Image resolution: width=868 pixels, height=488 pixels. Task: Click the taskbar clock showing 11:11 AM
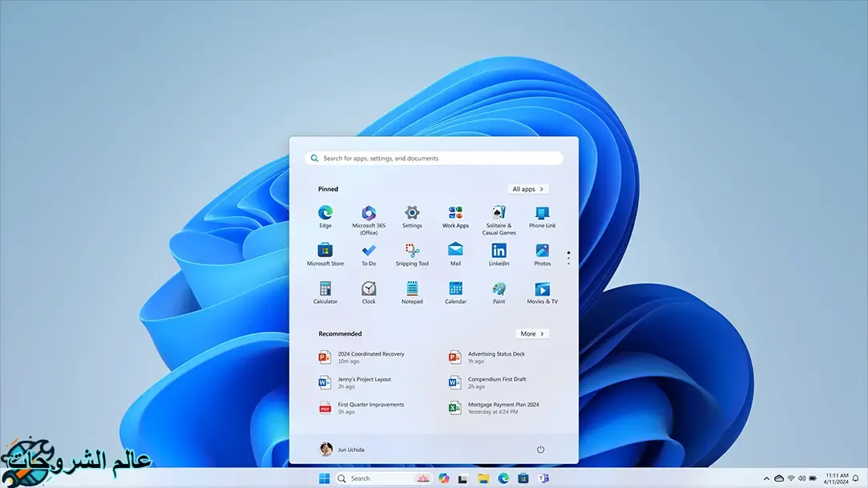tap(836, 478)
